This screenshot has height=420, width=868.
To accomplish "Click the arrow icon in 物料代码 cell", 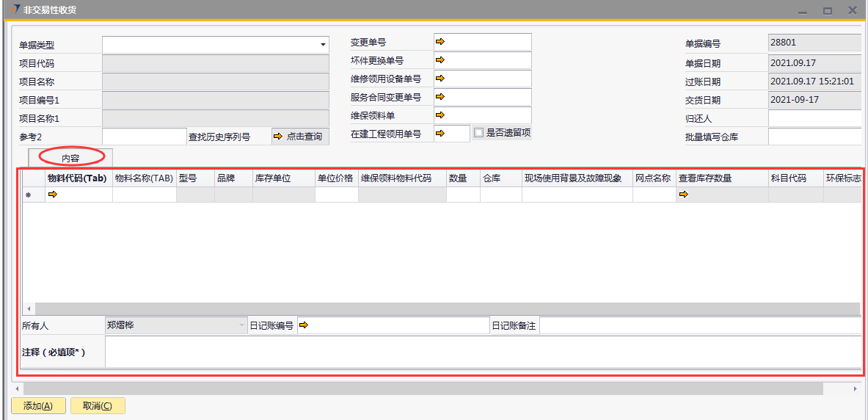I will click(x=52, y=195).
